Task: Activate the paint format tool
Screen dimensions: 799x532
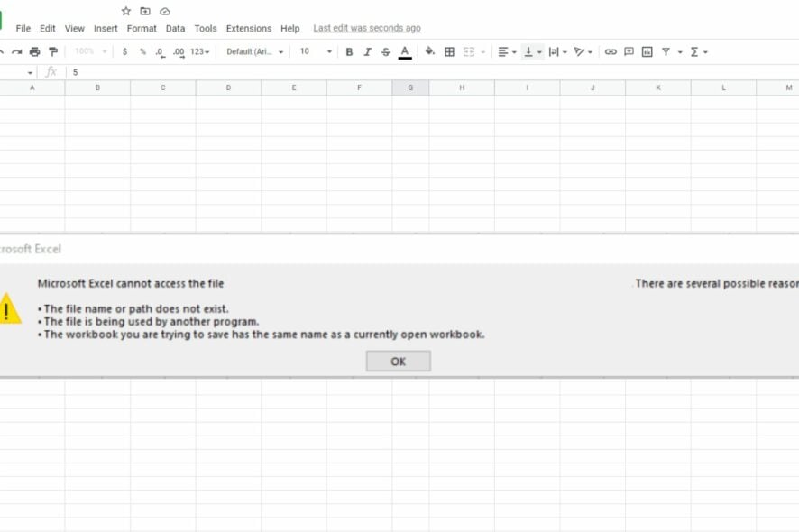Action: [x=53, y=51]
